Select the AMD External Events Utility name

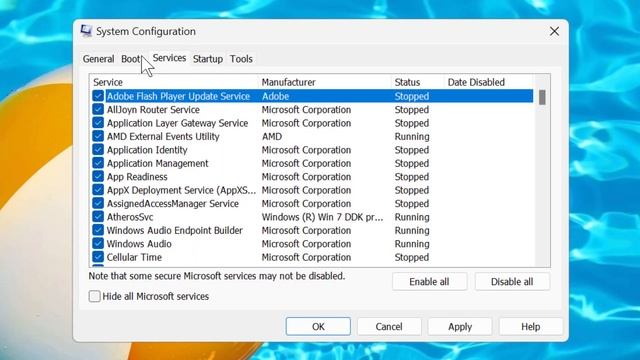163,136
